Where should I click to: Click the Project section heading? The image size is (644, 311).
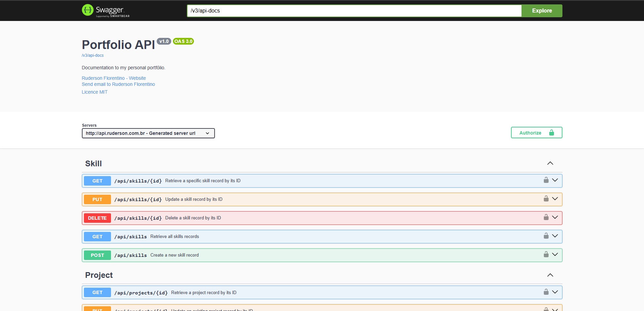coord(99,275)
